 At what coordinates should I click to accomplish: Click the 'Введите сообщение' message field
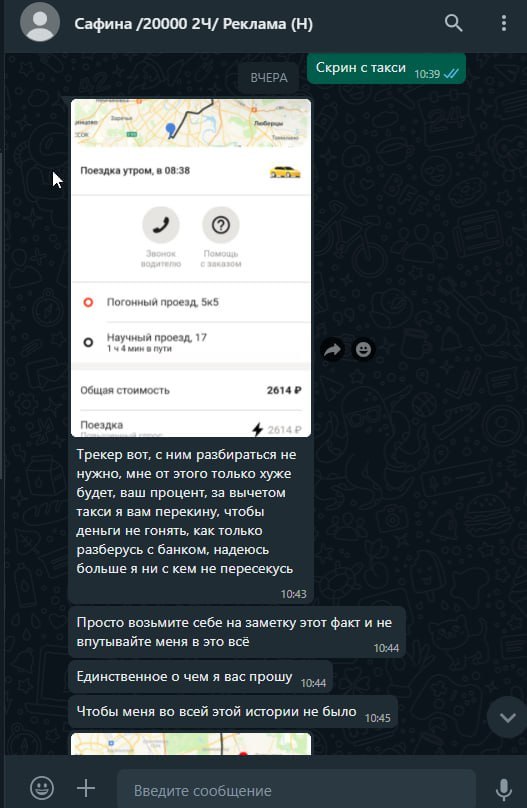[x=296, y=790]
